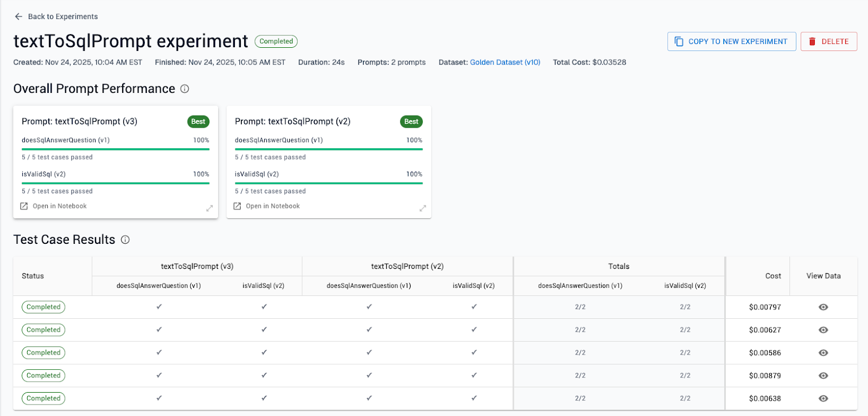Click the v3 isValidSql progress bar
The image size is (868, 416).
(116, 183)
